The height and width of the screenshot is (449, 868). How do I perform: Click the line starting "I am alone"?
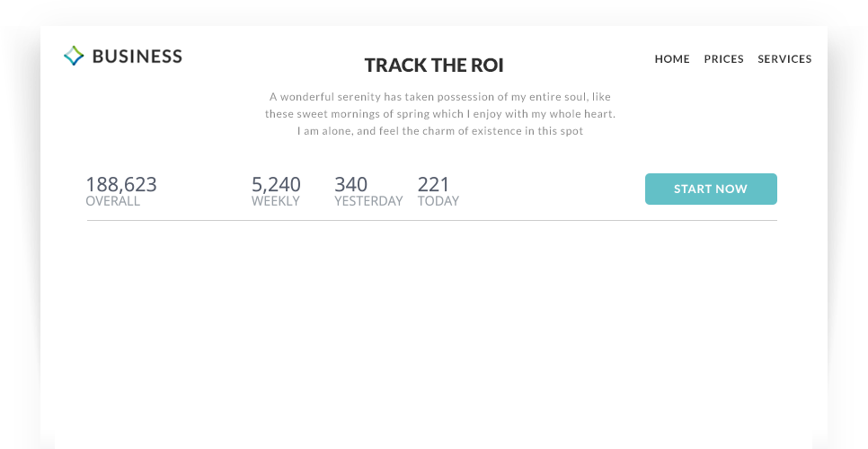440,131
